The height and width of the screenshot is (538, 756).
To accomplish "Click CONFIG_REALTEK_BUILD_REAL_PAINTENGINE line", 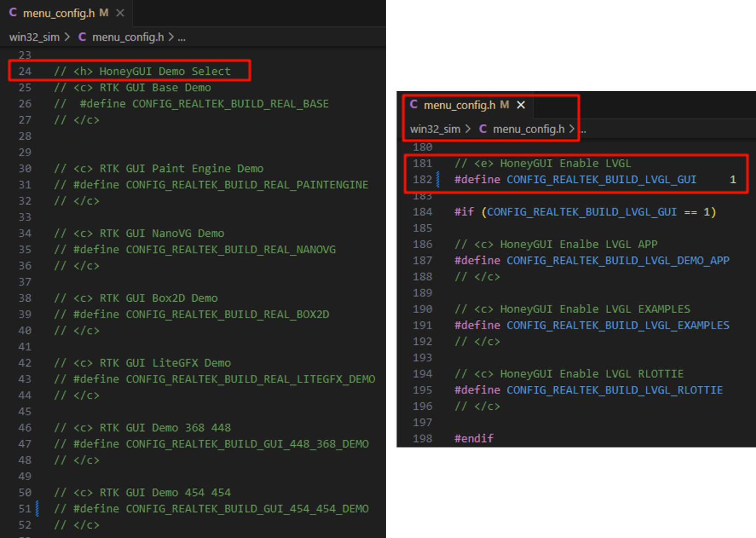I will pos(211,185).
